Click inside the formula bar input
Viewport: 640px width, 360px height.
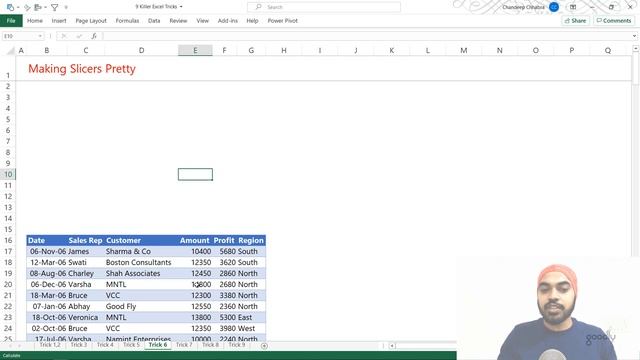pyautogui.click(x=367, y=36)
